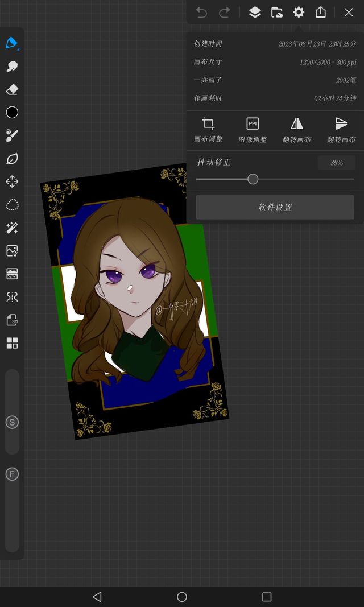Open the 3D model tool

(x=12, y=320)
